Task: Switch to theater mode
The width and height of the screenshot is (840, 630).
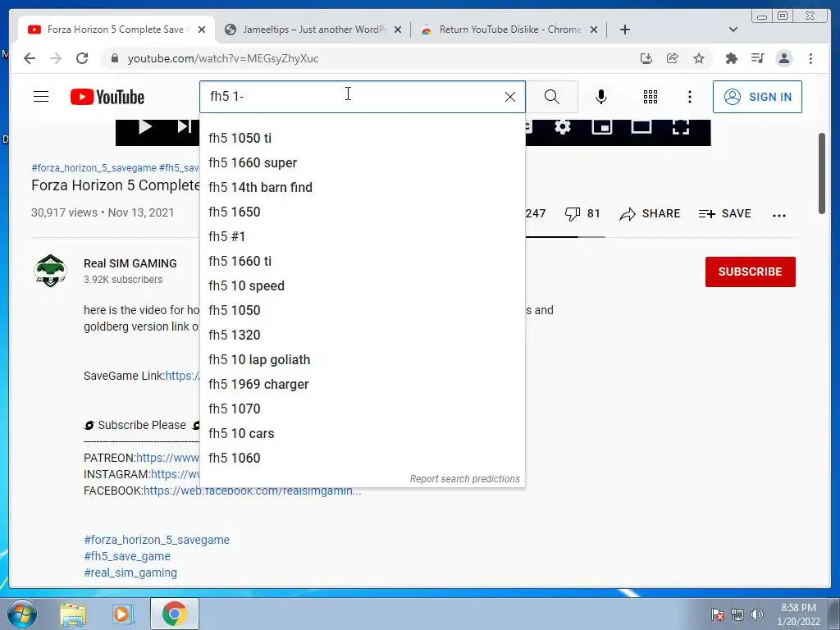Action: coord(641,127)
